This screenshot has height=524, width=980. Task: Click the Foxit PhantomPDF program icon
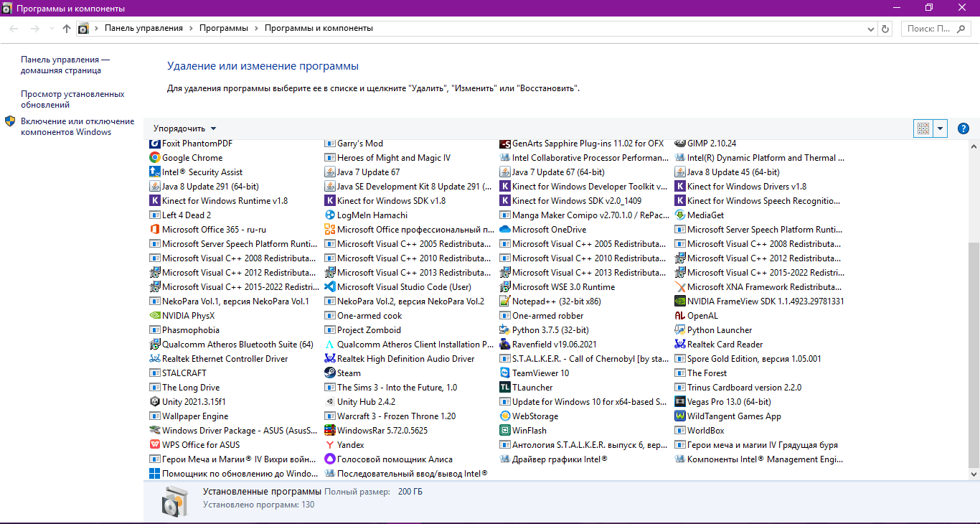click(154, 144)
